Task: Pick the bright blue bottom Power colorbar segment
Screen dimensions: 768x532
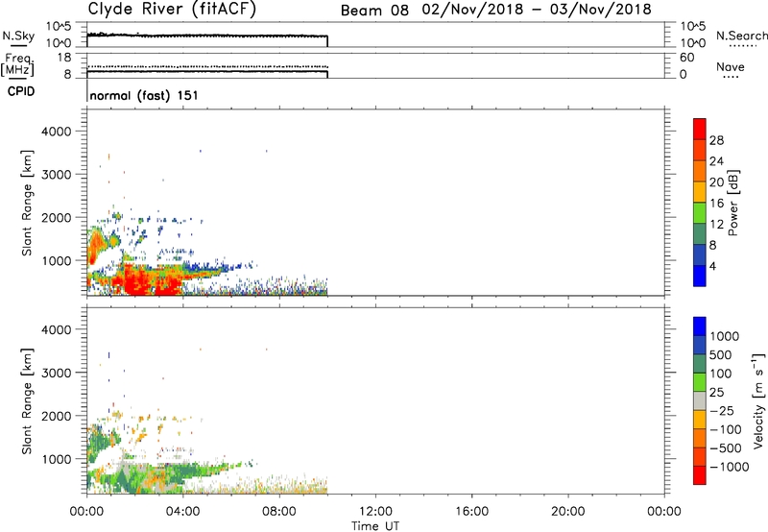Action: [700, 276]
